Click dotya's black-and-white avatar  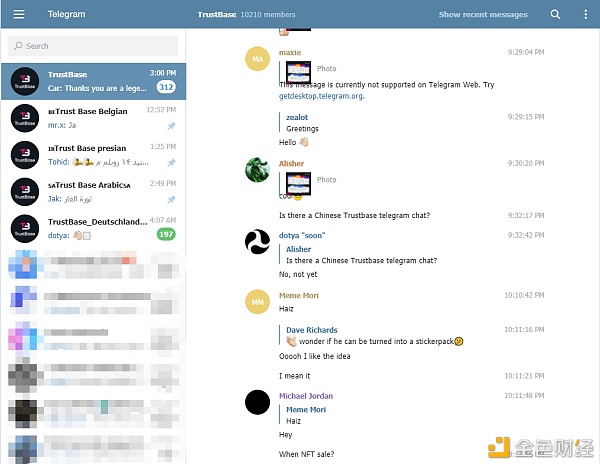click(258, 242)
